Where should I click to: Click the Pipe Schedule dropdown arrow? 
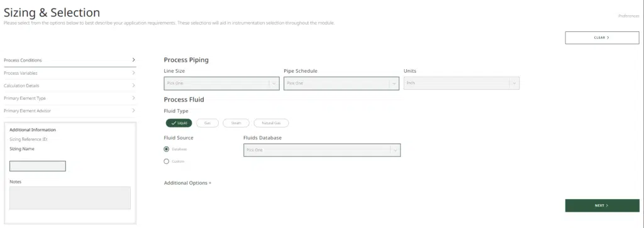click(394, 84)
